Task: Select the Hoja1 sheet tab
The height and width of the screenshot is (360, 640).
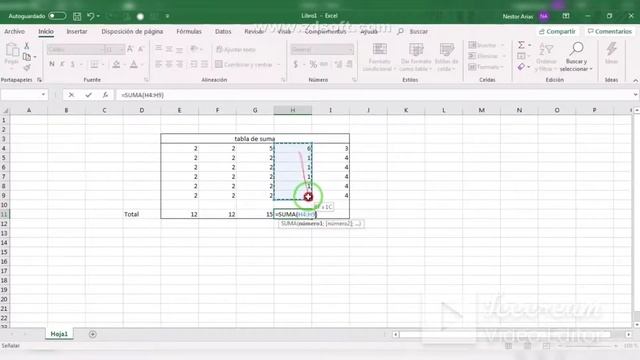Action: (x=59, y=334)
